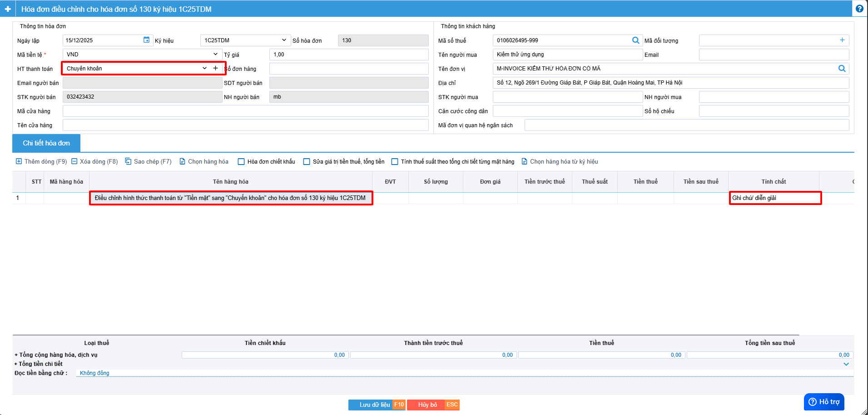Copy row with Sao chép (F7)

tap(148, 162)
